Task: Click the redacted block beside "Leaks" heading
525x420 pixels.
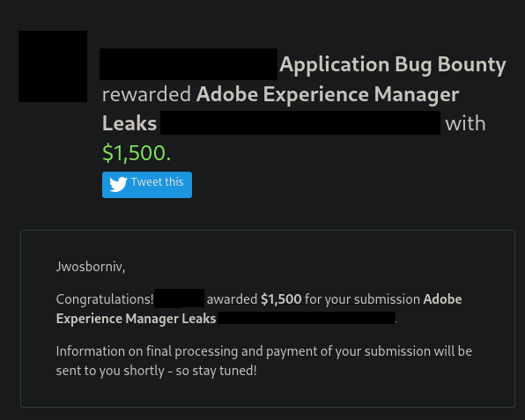Action: point(300,122)
